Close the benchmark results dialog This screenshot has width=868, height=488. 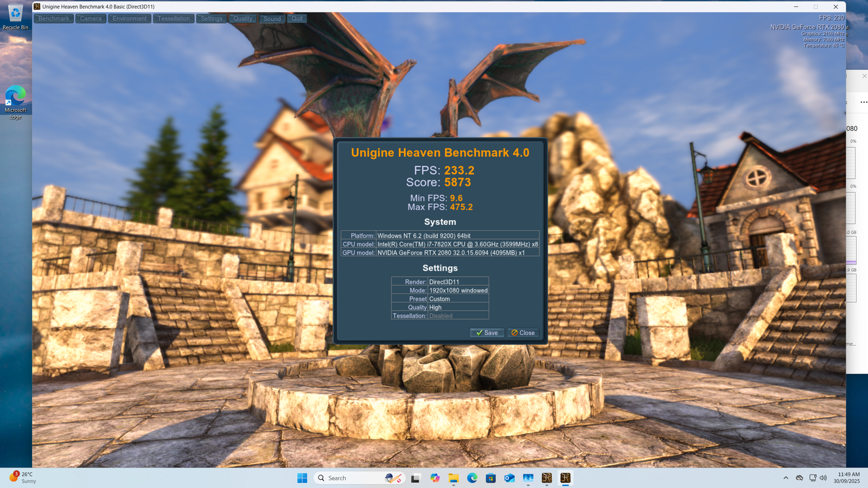(523, 333)
